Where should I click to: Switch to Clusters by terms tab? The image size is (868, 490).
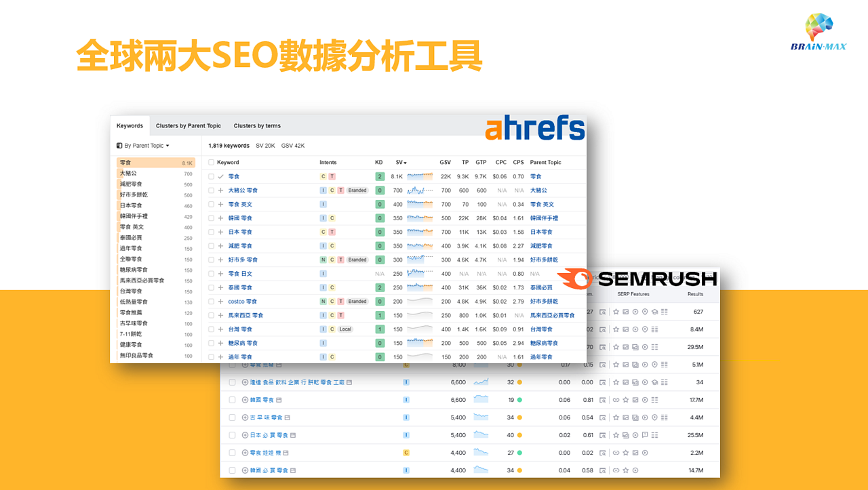click(257, 126)
